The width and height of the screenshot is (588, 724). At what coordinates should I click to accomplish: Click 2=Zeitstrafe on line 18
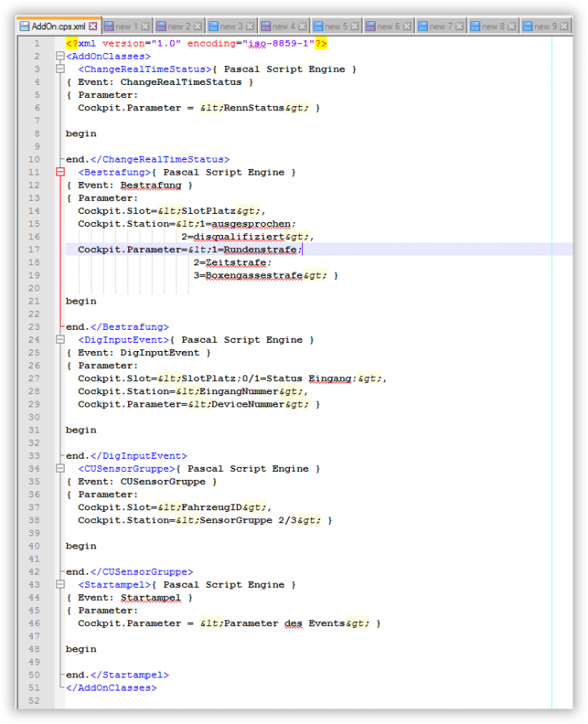click(230, 263)
